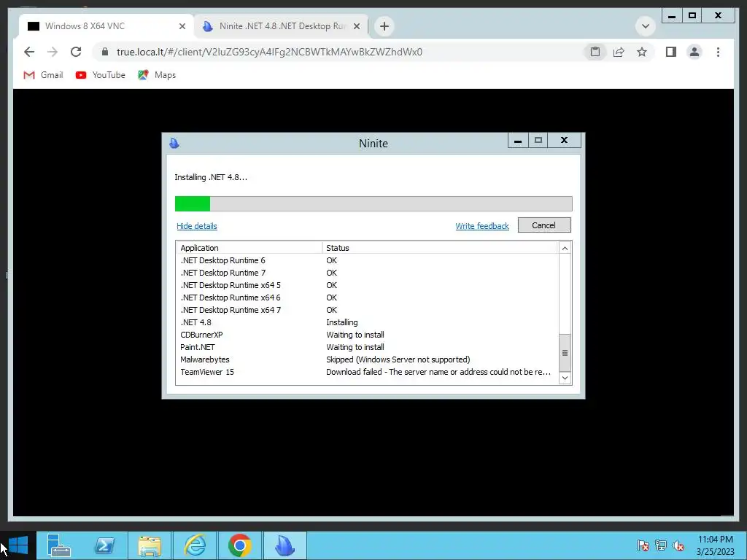Click the Status column header

[439, 248]
